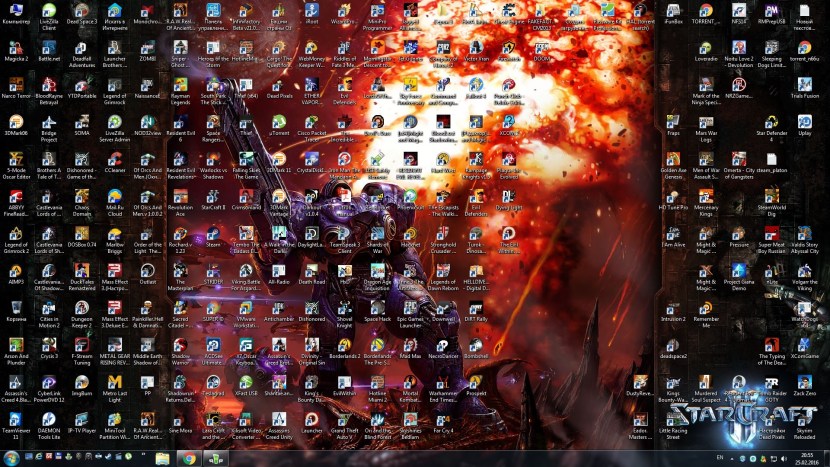Select the Far Cry 4 shortcut
Screen dimensions: 830x467
[442, 420]
